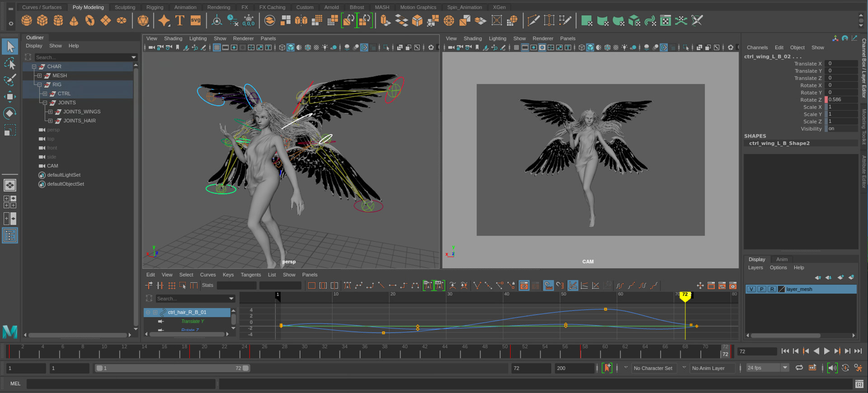
Task: Expand the MESH group in Outliner
Action: click(39, 75)
